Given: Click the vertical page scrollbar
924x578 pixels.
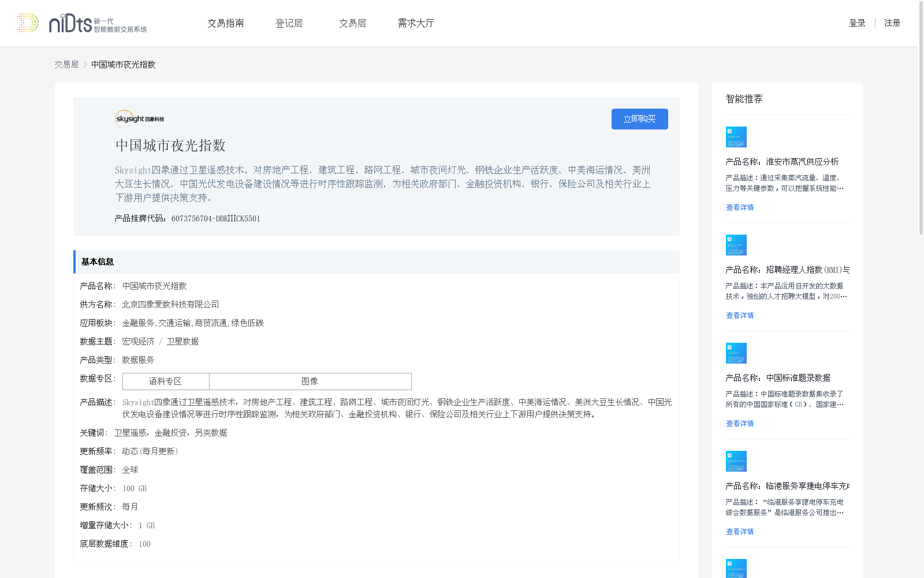Looking at the screenshot, I should tap(921, 118).
